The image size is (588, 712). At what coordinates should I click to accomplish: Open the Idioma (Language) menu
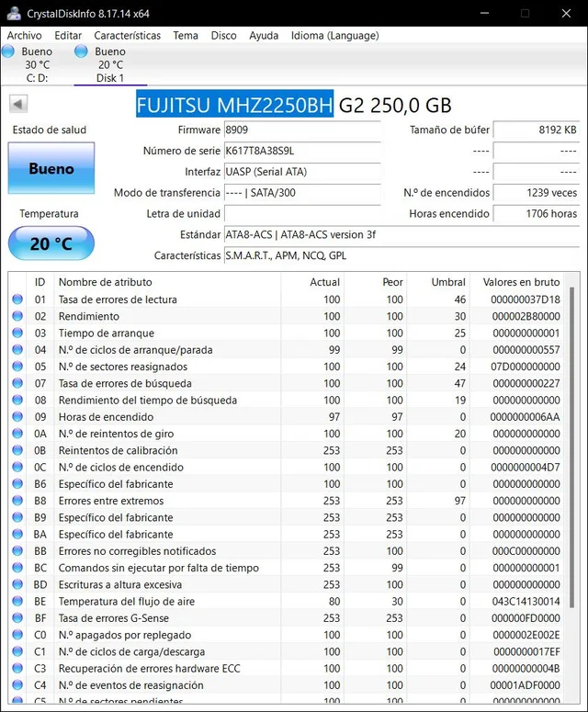(334, 35)
